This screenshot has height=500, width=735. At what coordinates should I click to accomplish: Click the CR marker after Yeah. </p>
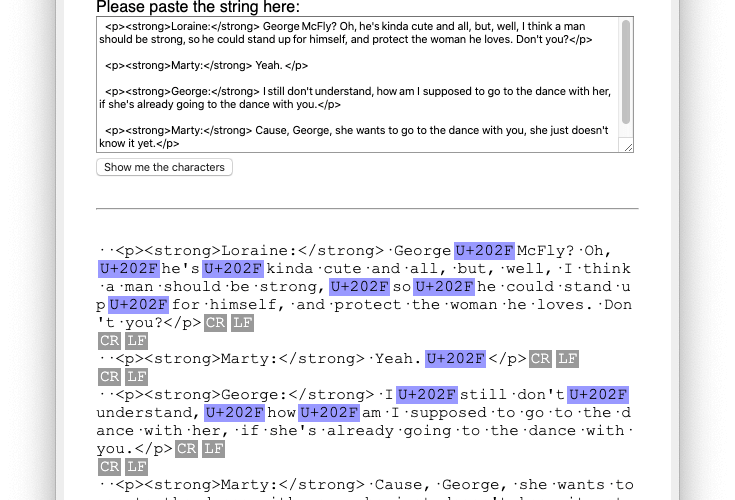tap(540, 359)
